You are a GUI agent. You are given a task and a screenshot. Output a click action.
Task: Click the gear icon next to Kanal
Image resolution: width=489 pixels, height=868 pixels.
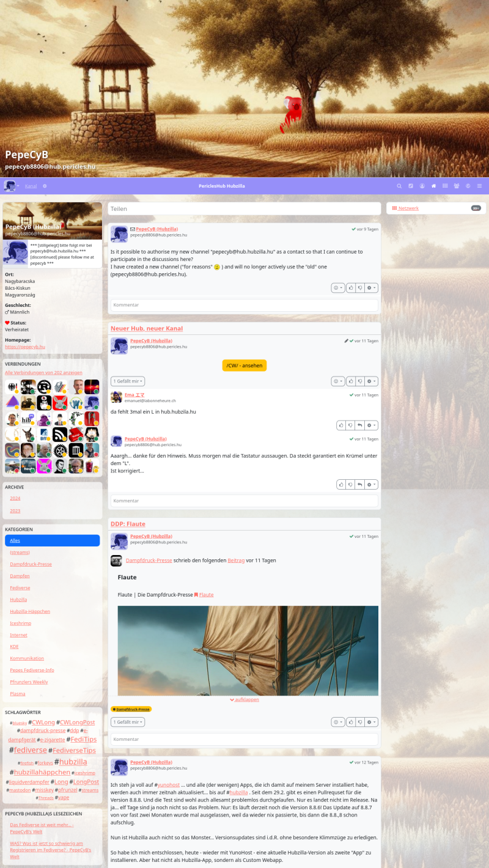pyautogui.click(x=45, y=186)
